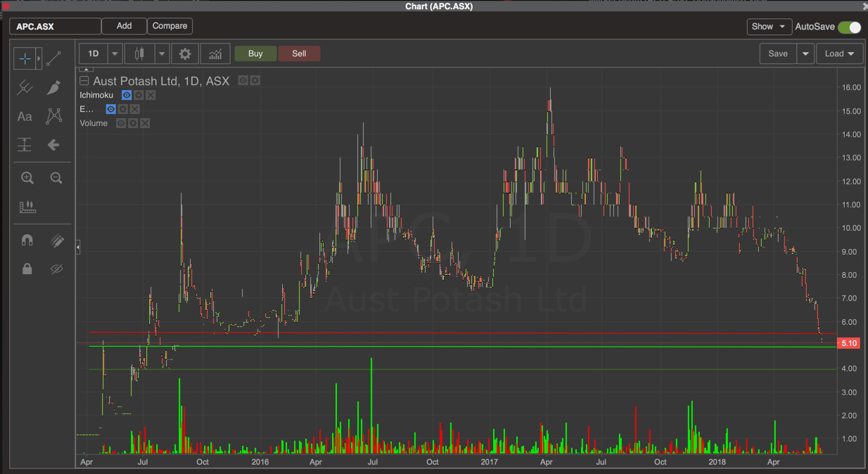Image resolution: width=868 pixels, height=474 pixels.
Task: Toggle visibility eye of Aust Potash series
Action: point(243,81)
